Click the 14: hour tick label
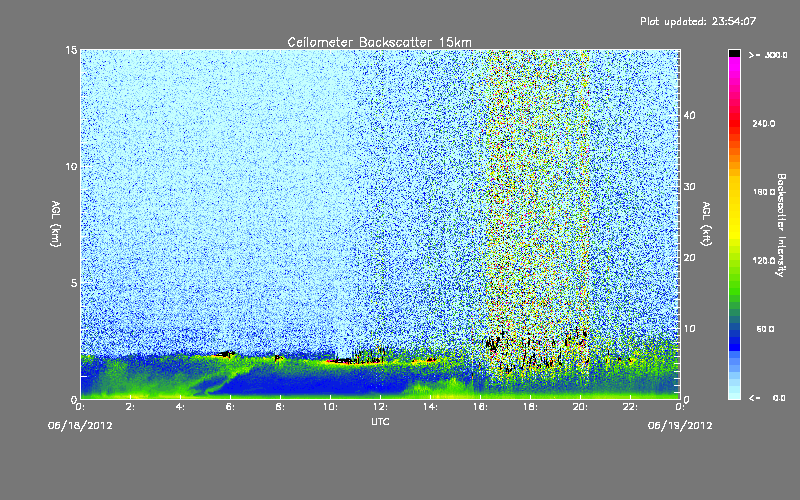 tap(430, 407)
